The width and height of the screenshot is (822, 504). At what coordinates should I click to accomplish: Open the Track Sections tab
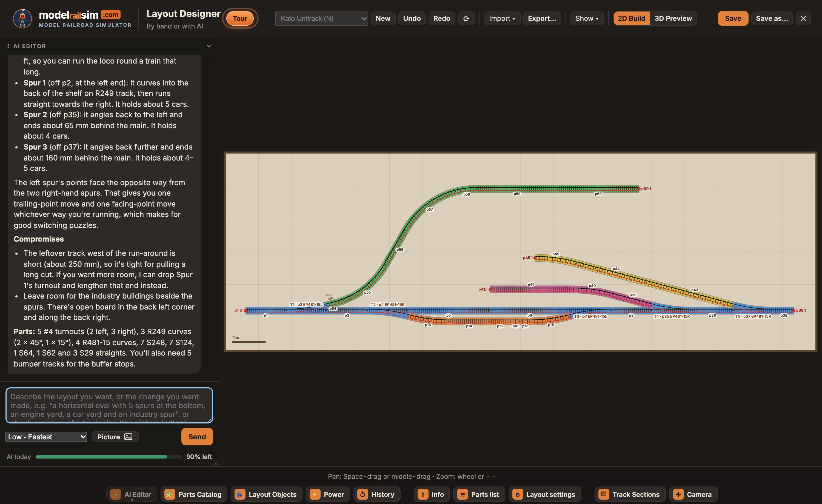pos(630,494)
